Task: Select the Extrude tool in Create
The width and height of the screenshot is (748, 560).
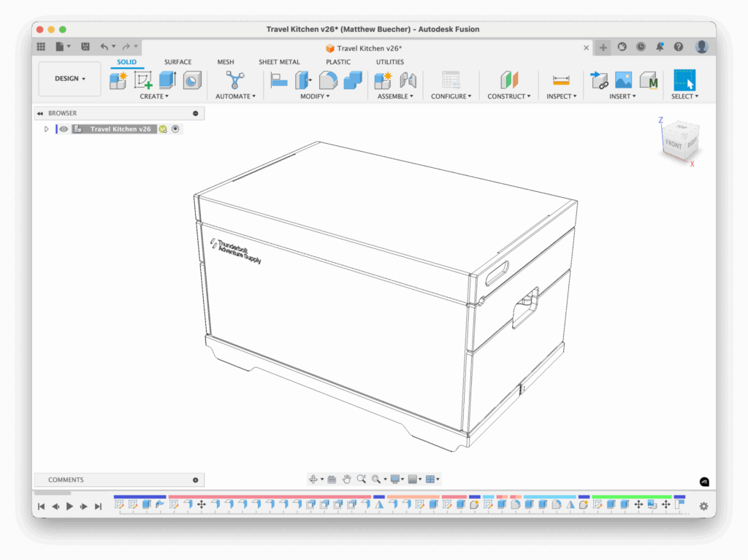Action: tap(167, 80)
